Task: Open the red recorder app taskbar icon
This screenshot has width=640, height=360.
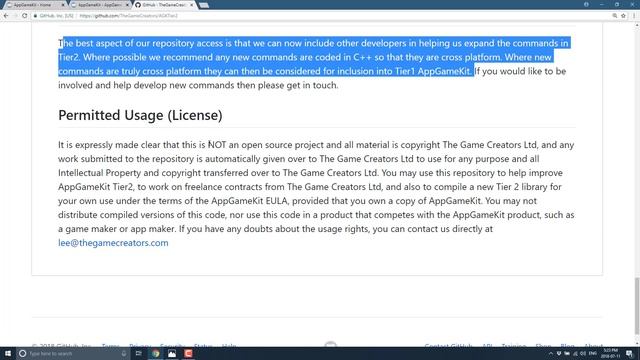Action: point(188,353)
